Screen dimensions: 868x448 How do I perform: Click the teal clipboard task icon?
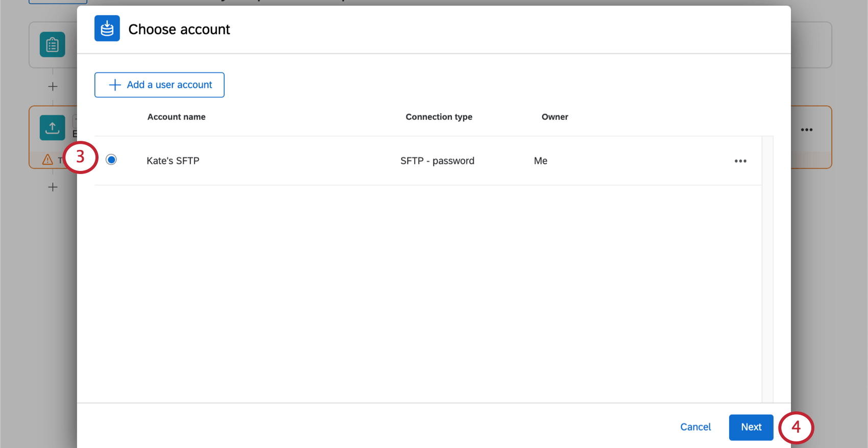[x=53, y=45]
